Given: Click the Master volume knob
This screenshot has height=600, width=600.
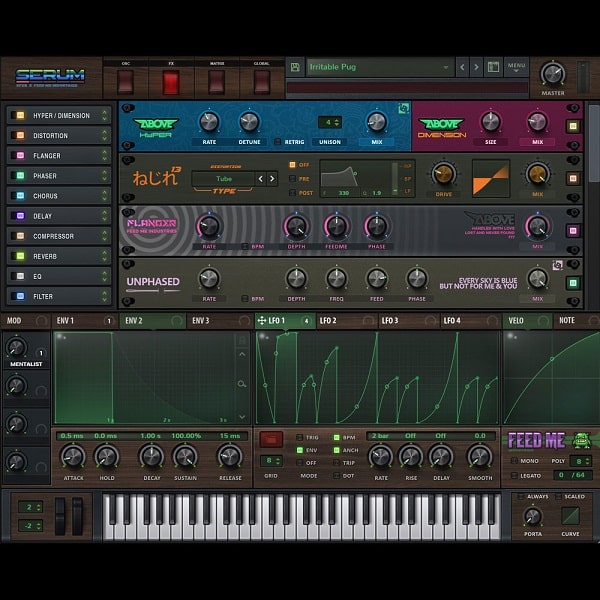Looking at the screenshot, I should tap(553, 75).
